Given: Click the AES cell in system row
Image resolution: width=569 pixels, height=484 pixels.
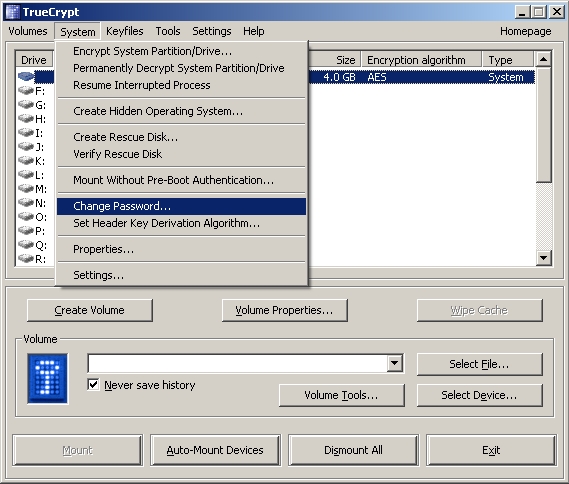Looking at the screenshot, I should pyautogui.click(x=377, y=77).
